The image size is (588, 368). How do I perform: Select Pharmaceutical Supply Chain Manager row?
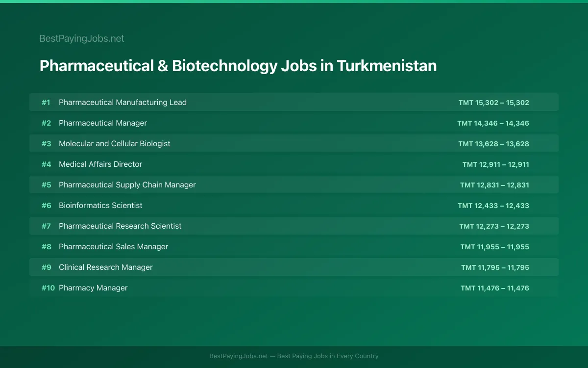(294, 185)
